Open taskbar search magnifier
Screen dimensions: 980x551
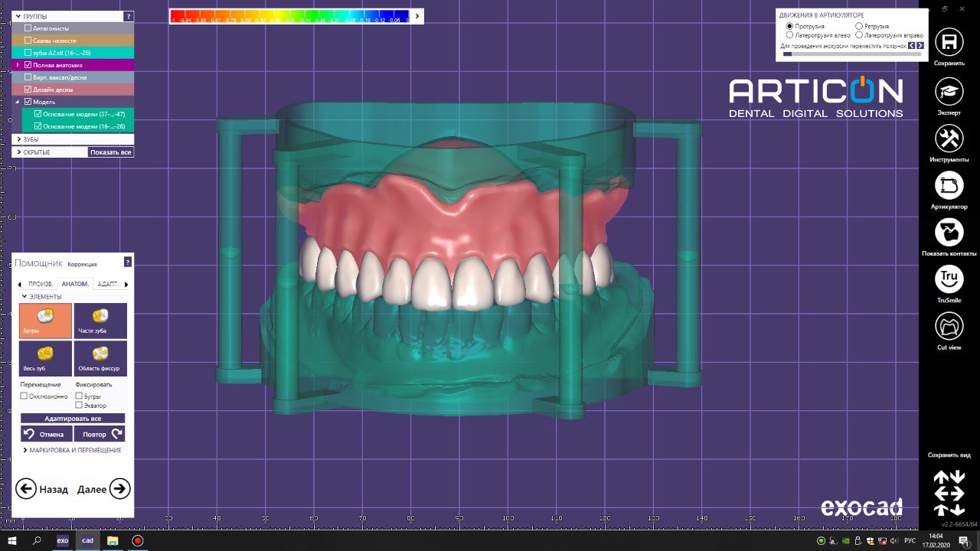pyautogui.click(x=37, y=540)
